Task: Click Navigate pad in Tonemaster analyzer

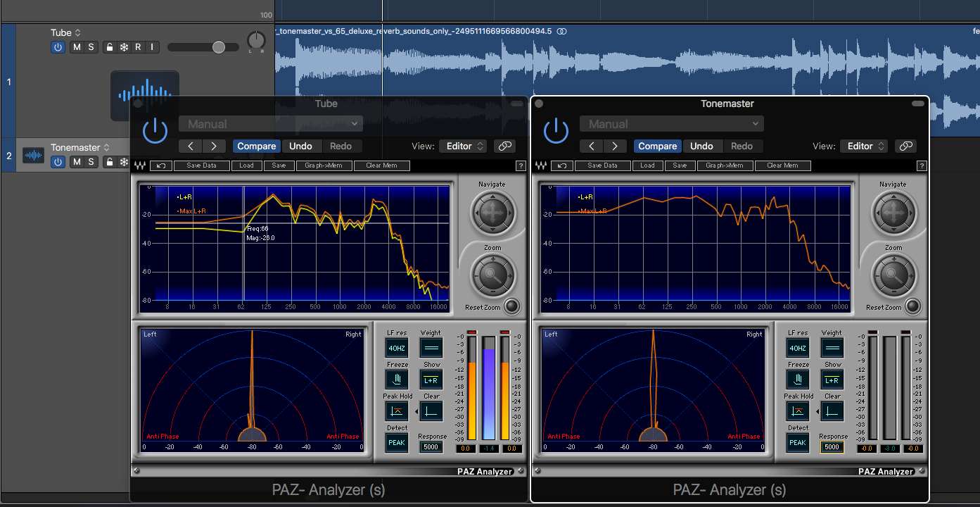Action: [x=893, y=211]
